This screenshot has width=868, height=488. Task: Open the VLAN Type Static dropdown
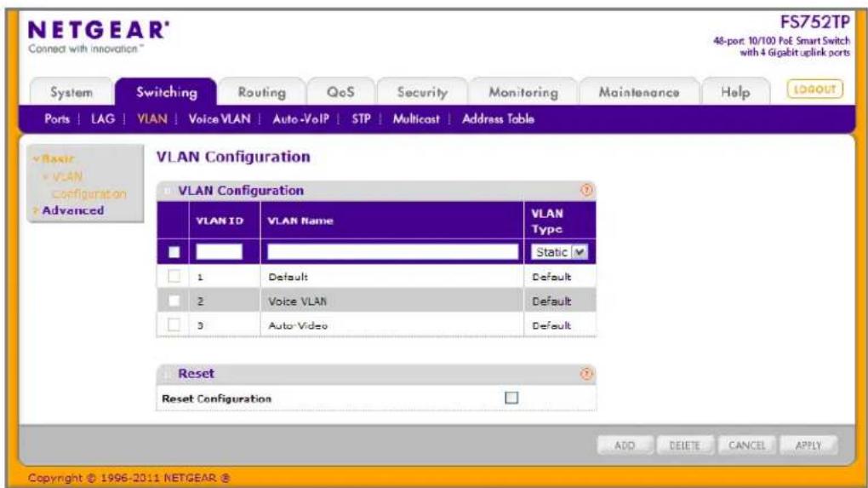pos(559,252)
